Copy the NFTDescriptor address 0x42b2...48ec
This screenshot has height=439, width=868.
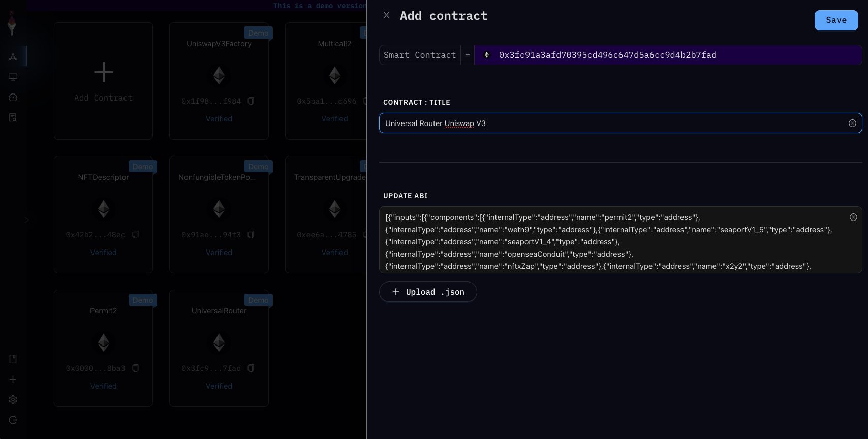[x=135, y=235]
